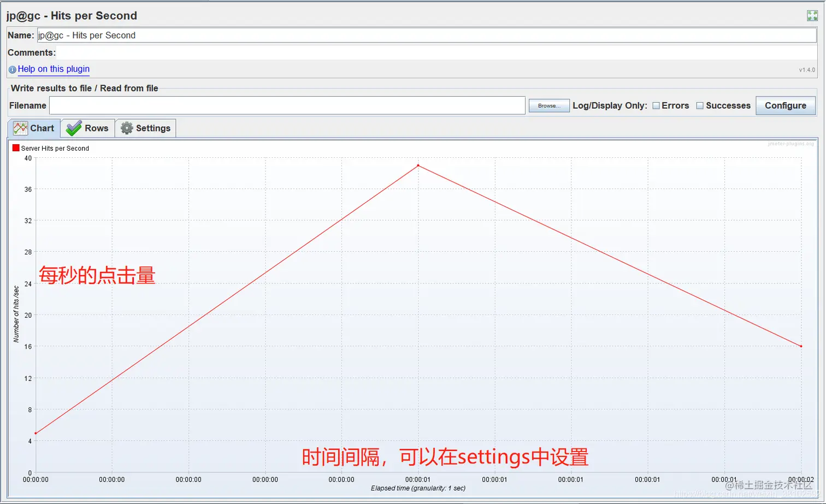The image size is (826, 504).
Task: Open the Help on this plugin link
Action: tap(54, 69)
